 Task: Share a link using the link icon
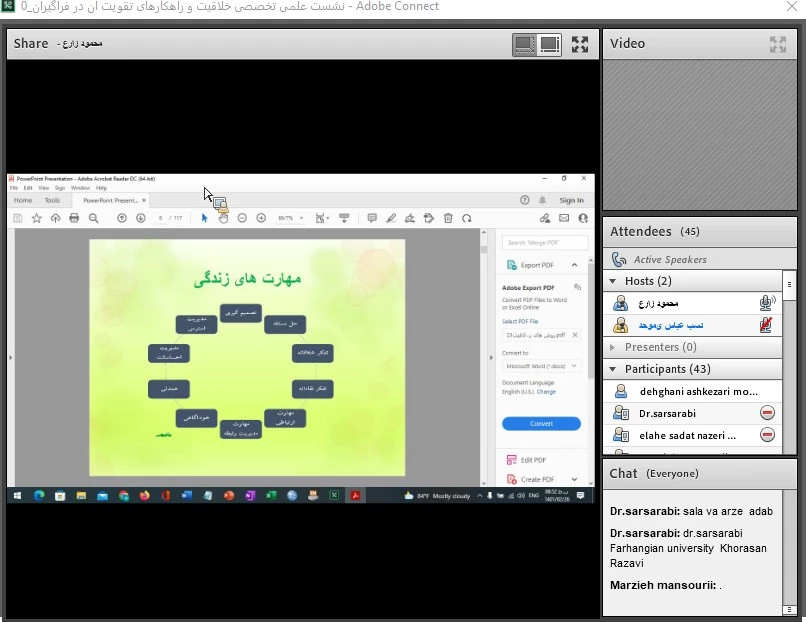point(545,218)
